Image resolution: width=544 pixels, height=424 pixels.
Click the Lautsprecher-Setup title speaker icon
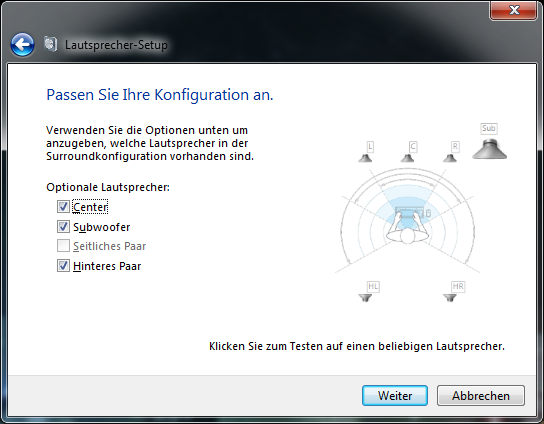[51, 44]
